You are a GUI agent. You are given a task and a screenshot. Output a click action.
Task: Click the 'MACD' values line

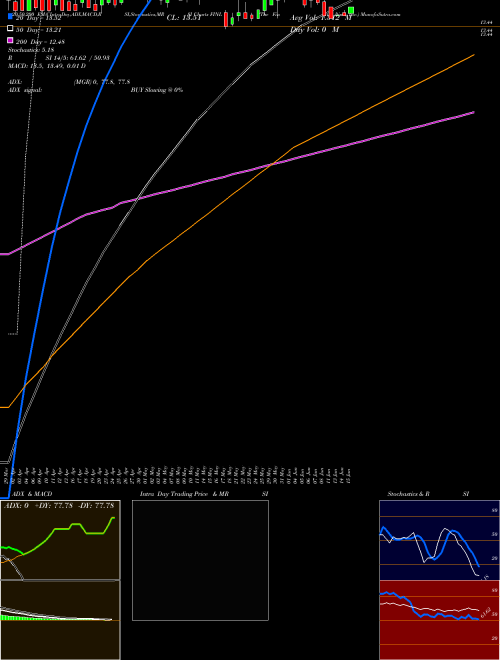coord(47,66)
